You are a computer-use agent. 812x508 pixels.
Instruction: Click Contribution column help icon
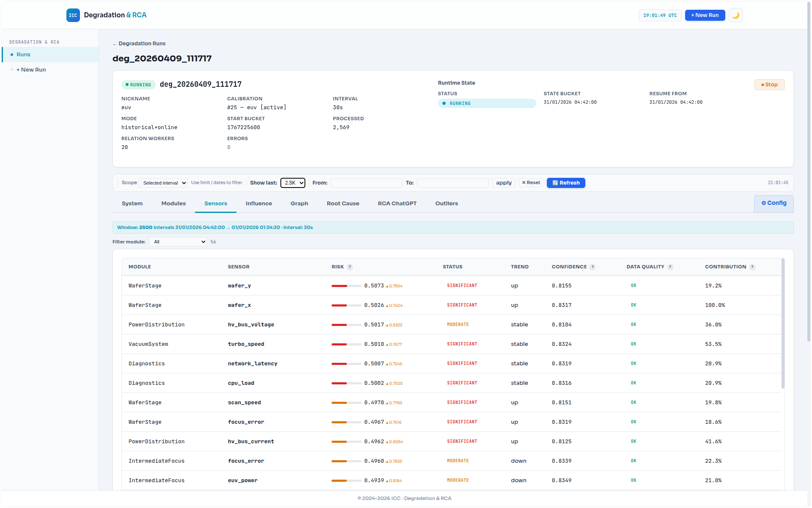point(752,267)
